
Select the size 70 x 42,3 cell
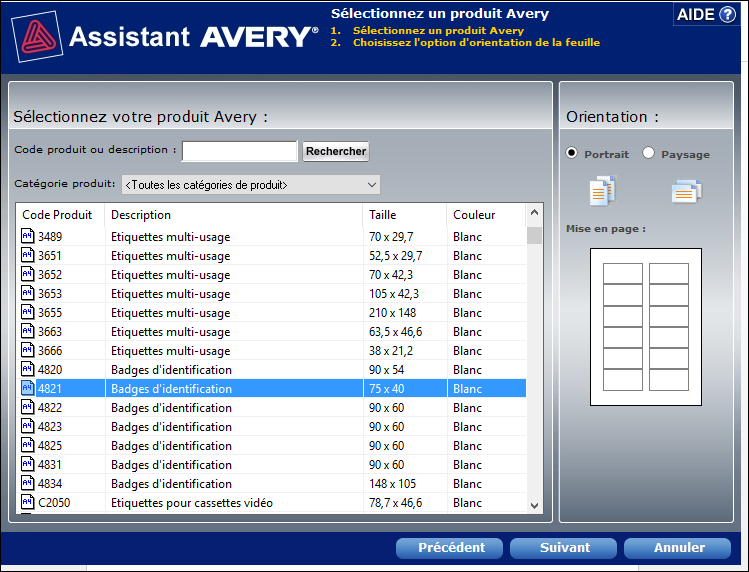pos(391,275)
